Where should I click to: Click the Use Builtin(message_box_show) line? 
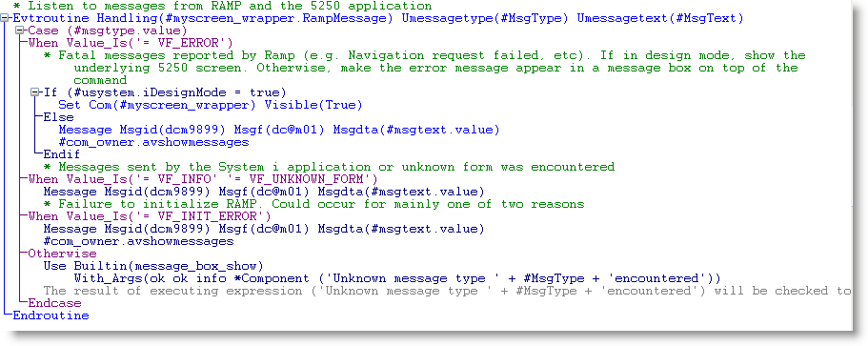point(153,266)
